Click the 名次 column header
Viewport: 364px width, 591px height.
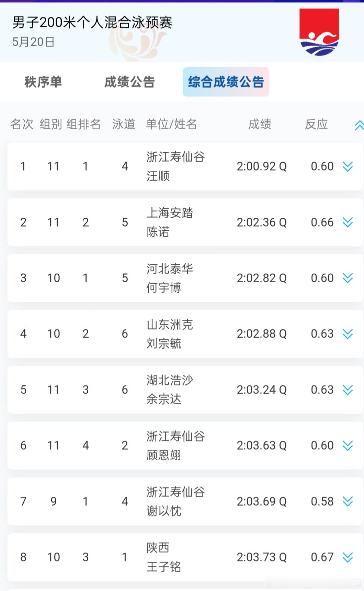tap(22, 124)
